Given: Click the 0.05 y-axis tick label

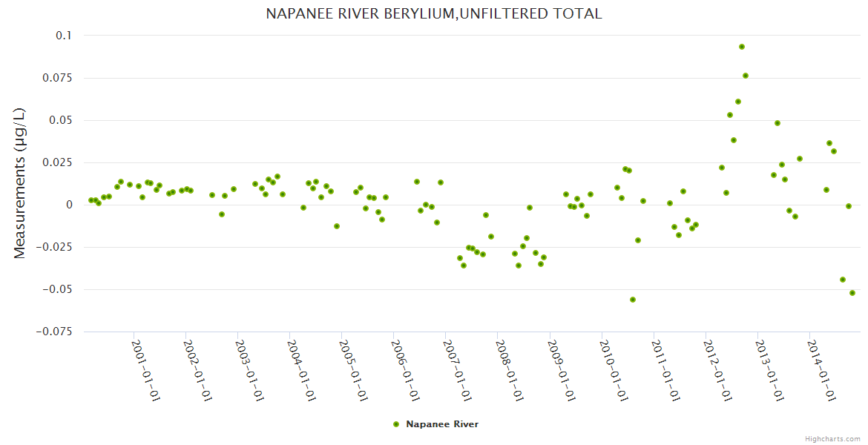Looking at the screenshot, I should click(x=59, y=120).
